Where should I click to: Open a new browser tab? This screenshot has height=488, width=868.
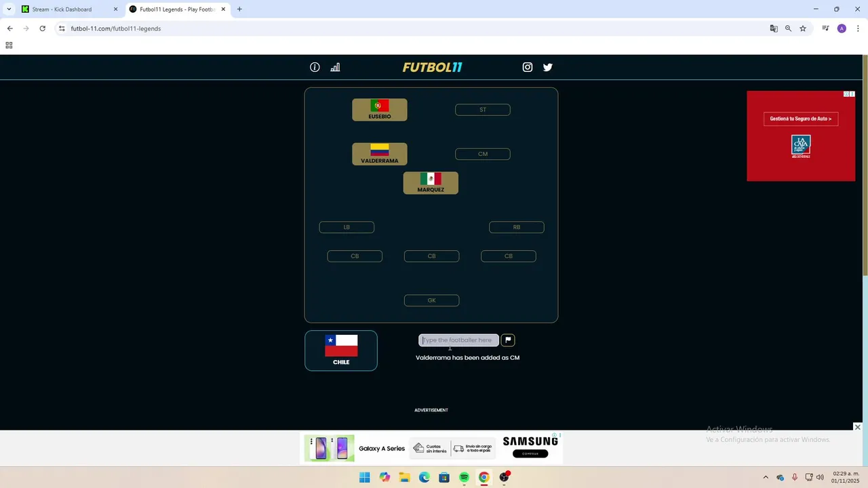(239, 9)
